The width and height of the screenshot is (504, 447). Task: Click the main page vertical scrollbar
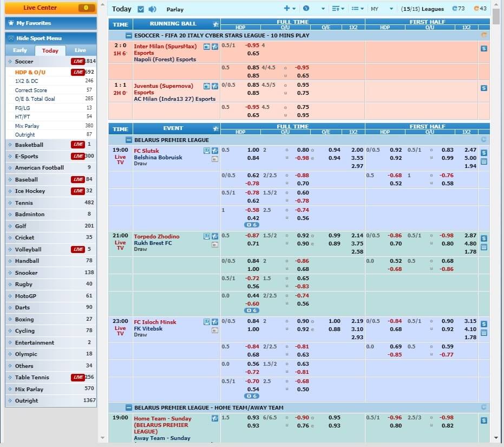tap(496, 217)
